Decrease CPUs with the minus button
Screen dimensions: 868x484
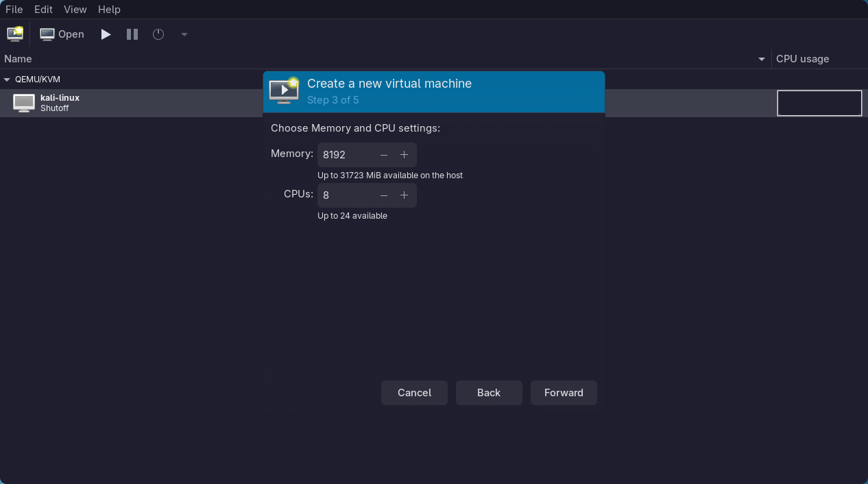click(x=384, y=195)
